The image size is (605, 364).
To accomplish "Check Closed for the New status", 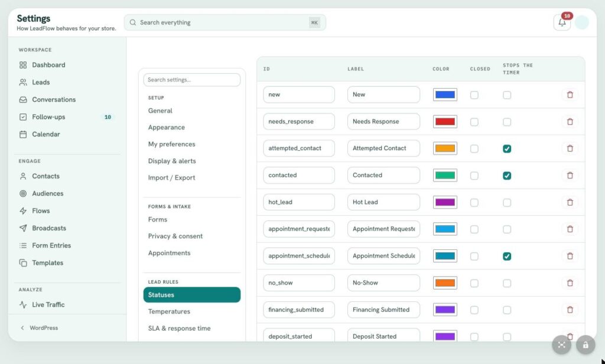I will tap(474, 95).
